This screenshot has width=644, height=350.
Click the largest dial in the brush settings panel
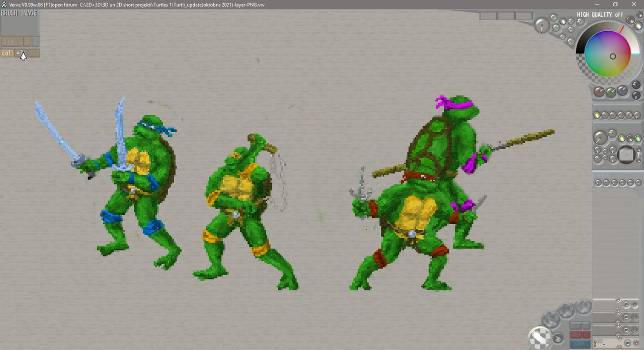click(600, 138)
